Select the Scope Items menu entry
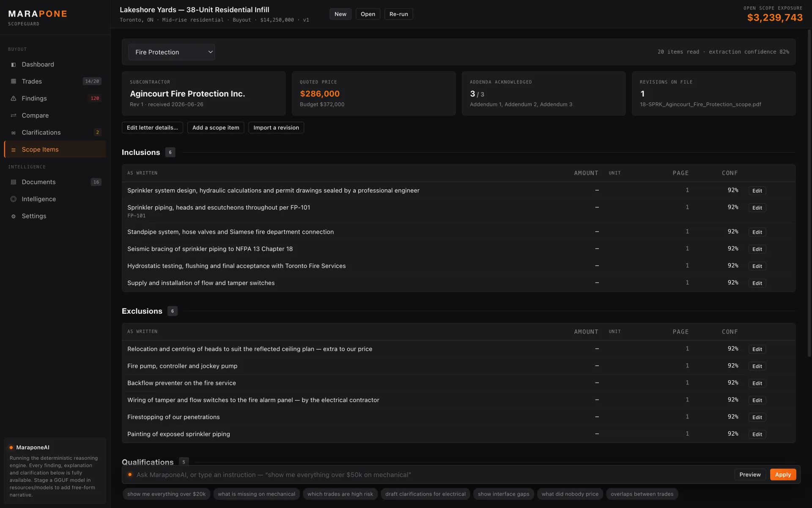The image size is (812, 508). pyautogui.click(x=55, y=149)
